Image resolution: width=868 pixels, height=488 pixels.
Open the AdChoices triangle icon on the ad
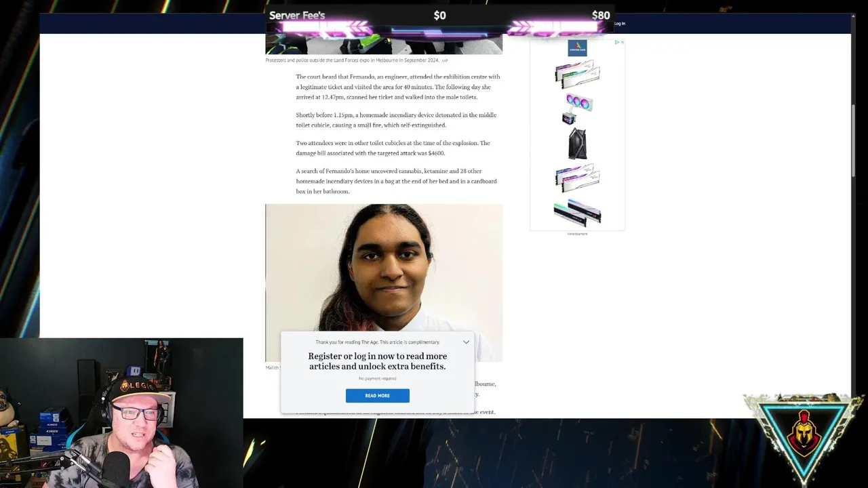point(617,42)
